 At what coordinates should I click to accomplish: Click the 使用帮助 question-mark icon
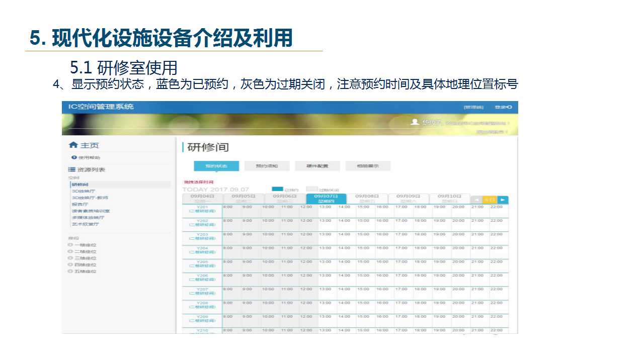[x=73, y=158]
